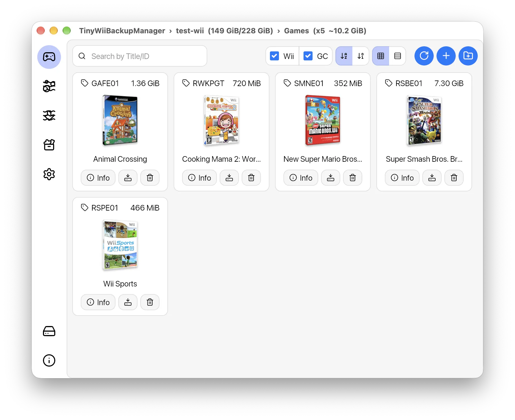Switch to list view layout

(398, 56)
